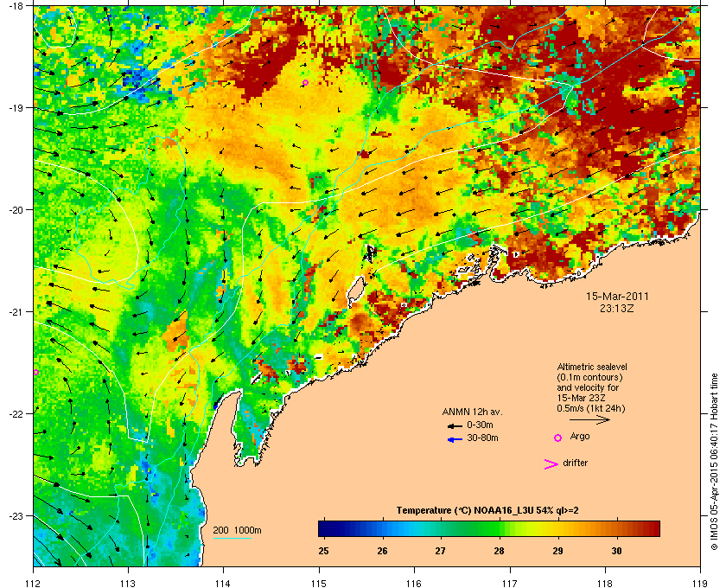The height and width of the screenshot is (588, 726).
Task: Click the color bar label 25
Action: pos(323,551)
